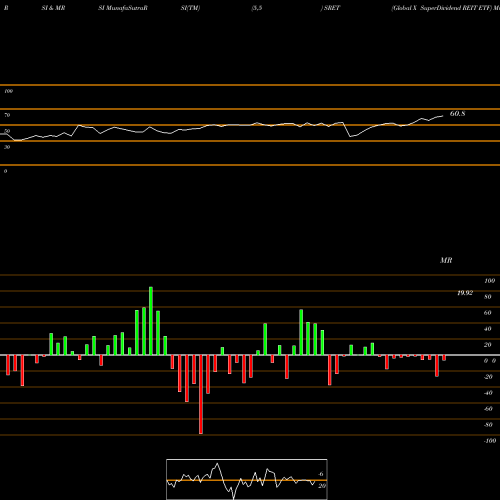
Task: Click the longest red histogram bar
Action: 201,394
